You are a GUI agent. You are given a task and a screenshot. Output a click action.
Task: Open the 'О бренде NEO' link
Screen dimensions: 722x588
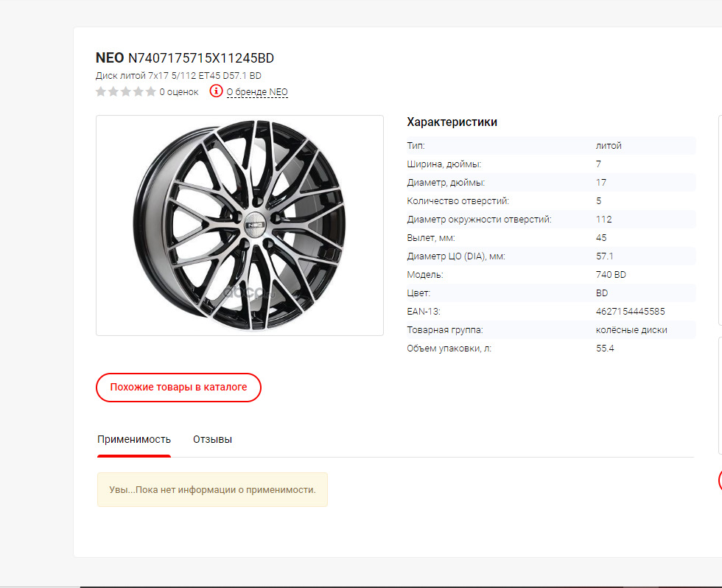coord(257,91)
